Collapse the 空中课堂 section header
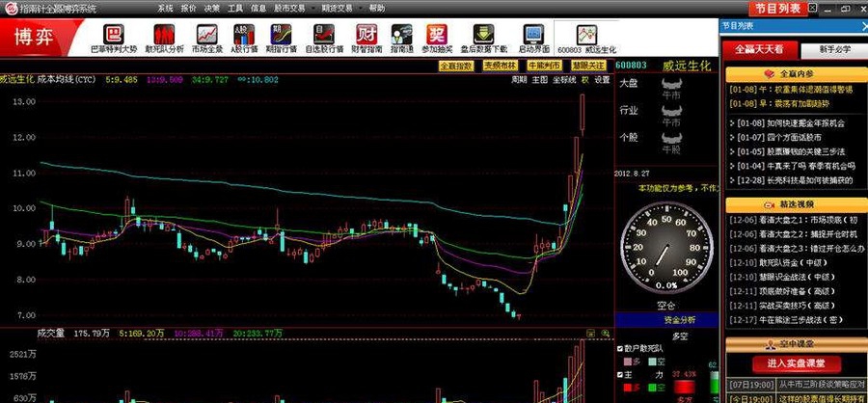Screen dimensions: 868x403 pyautogui.click(x=796, y=344)
